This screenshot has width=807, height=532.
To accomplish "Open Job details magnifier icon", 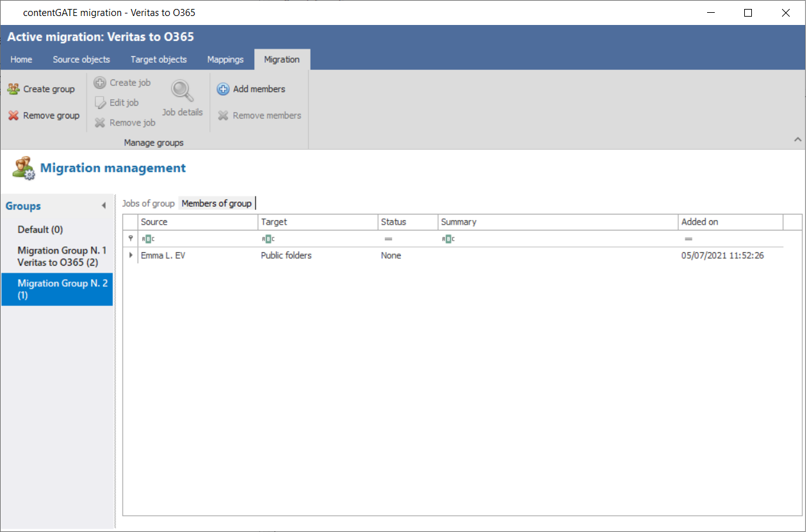I will click(183, 92).
